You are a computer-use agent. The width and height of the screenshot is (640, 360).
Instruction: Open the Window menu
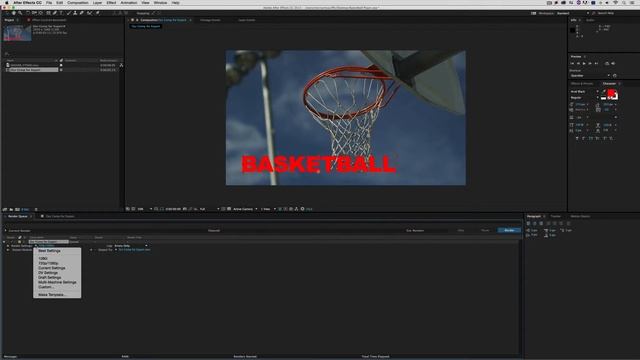click(160, 2)
